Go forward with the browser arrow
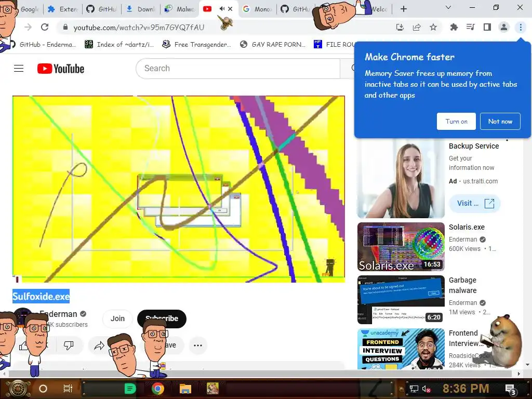The image size is (532, 399). pos(28,27)
